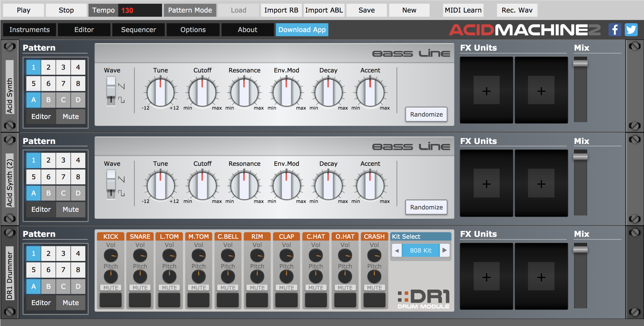
Task: Select sawtooth wave icon on Acid Synth (2)
Action: point(121,179)
